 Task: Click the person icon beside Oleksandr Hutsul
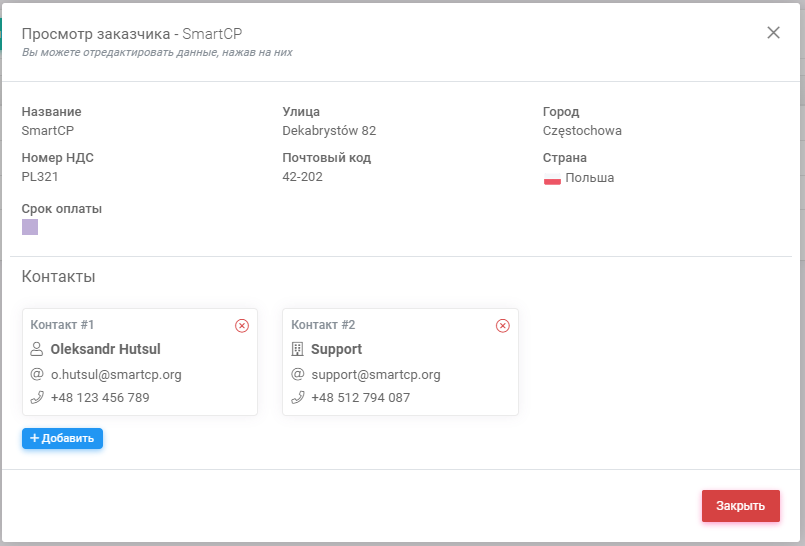click(x=37, y=349)
